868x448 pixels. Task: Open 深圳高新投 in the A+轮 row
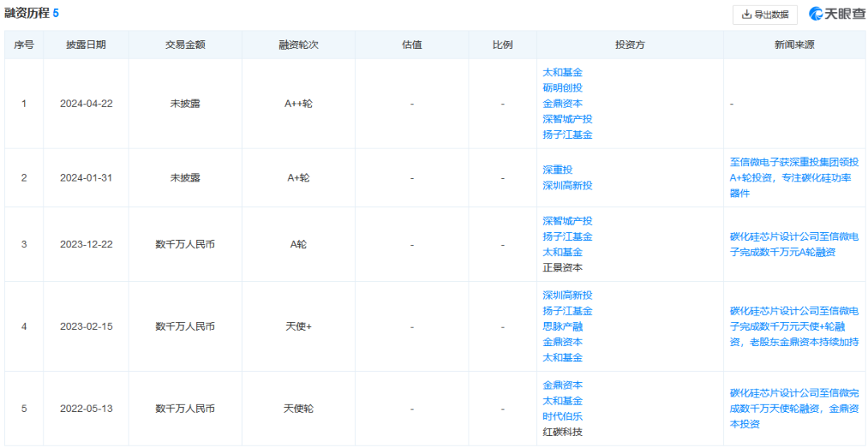click(567, 185)
